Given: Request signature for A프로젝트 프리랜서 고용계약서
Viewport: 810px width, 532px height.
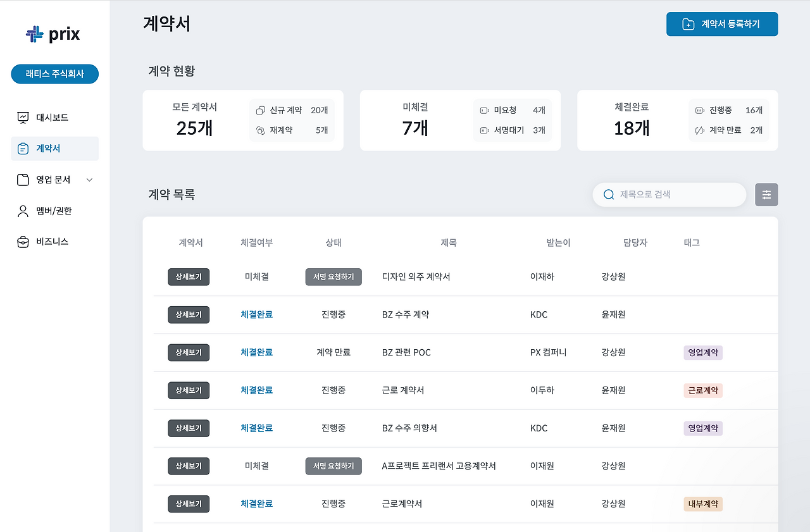Looking at the screenshot, I should click(x=333, y=466).
